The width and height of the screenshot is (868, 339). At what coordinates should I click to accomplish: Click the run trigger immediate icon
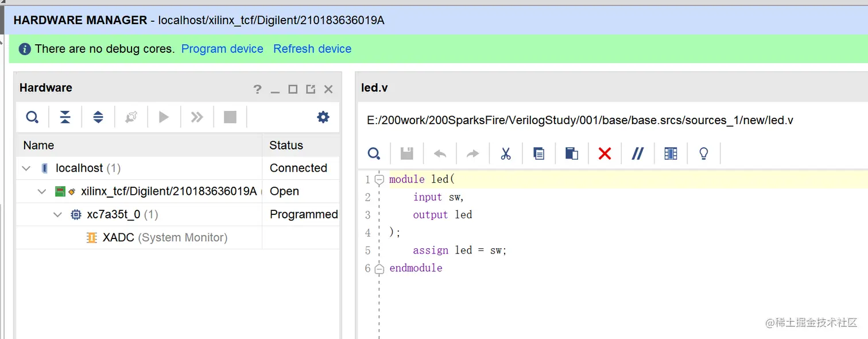(x=197, y=117)
